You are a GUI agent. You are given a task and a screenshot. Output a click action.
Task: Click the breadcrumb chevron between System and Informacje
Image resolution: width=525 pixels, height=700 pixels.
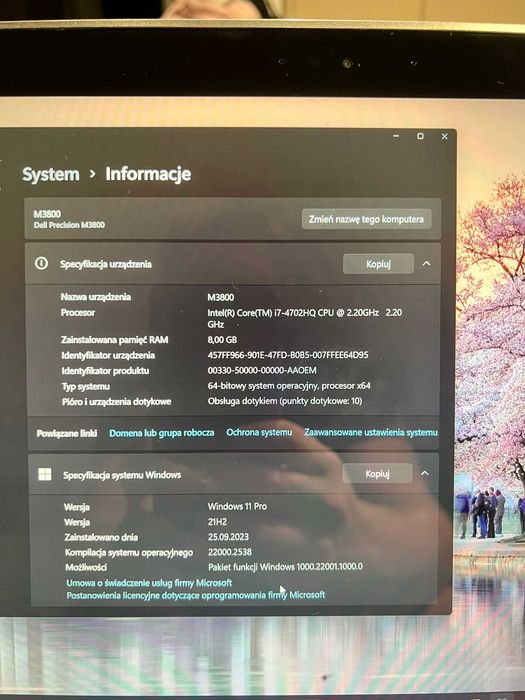tap(92, 174)
